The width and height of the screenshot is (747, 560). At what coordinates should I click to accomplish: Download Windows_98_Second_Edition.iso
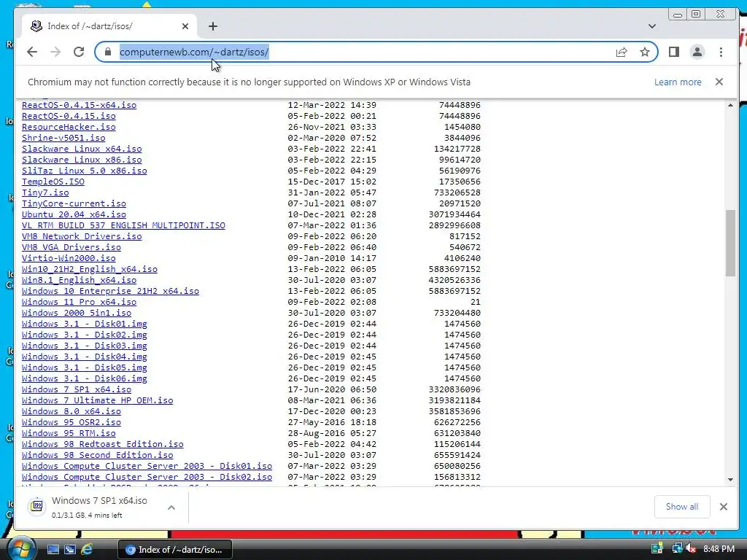pos(97,456)
